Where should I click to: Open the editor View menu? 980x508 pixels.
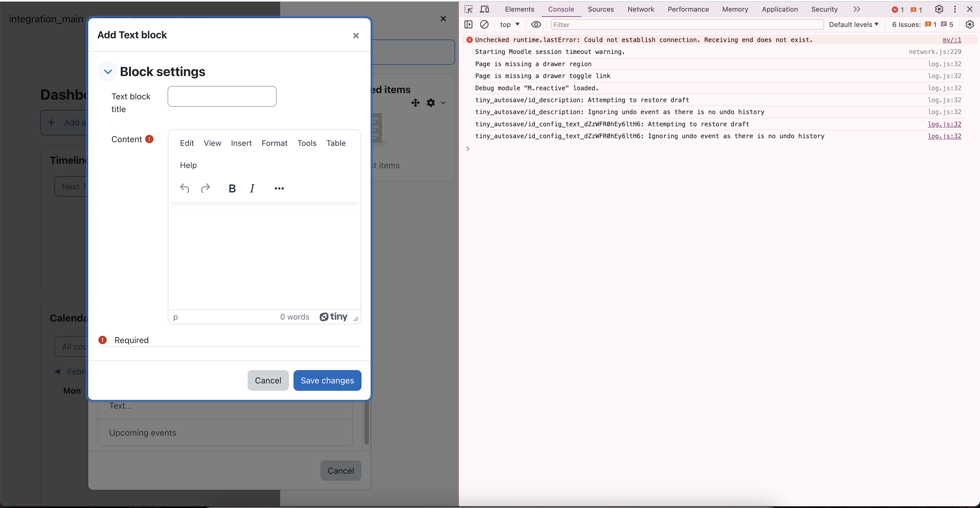tap(212, 143)
